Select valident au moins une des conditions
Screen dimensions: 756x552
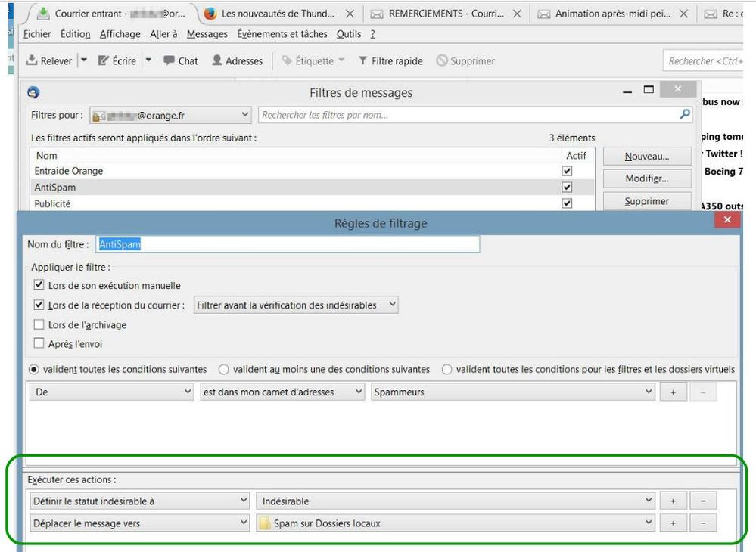pyautogui.click(x=224, y=370)
